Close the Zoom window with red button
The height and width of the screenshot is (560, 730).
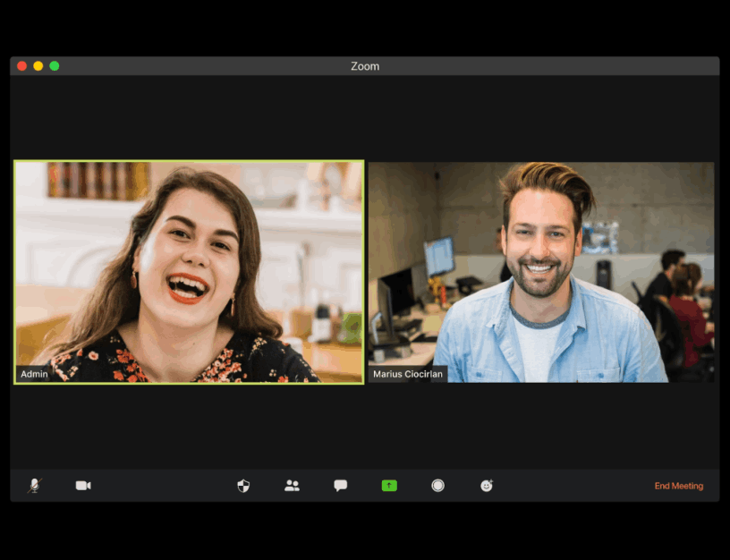click(x=21, y=66)
